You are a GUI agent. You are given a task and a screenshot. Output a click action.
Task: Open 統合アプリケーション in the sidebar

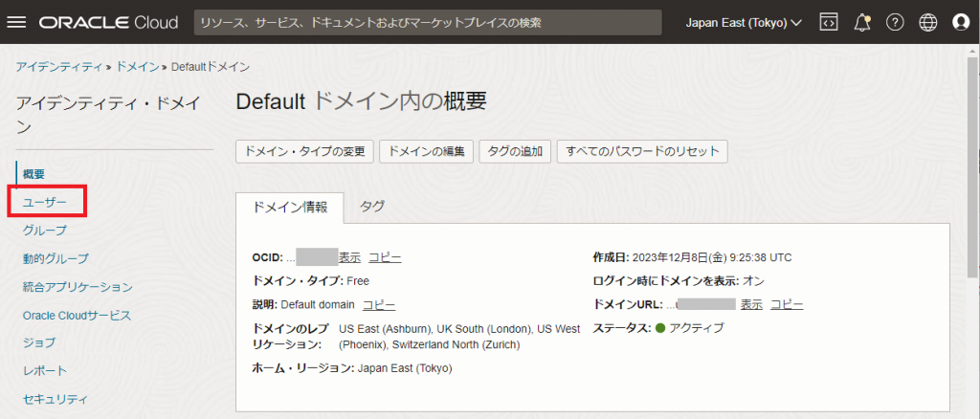pos(77,287)
